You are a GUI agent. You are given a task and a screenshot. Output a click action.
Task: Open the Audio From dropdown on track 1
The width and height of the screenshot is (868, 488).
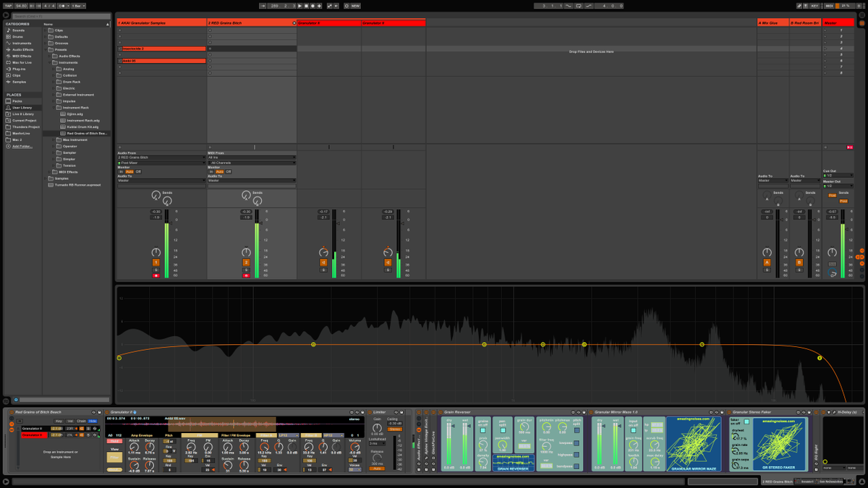(162, 157)
